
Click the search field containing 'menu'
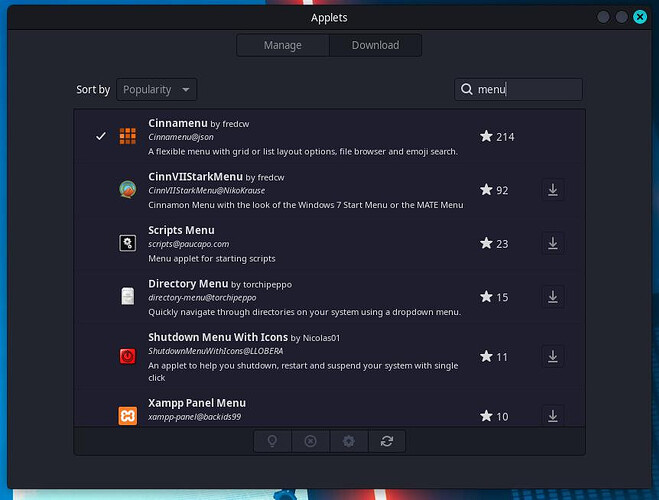tap(525, 90)
